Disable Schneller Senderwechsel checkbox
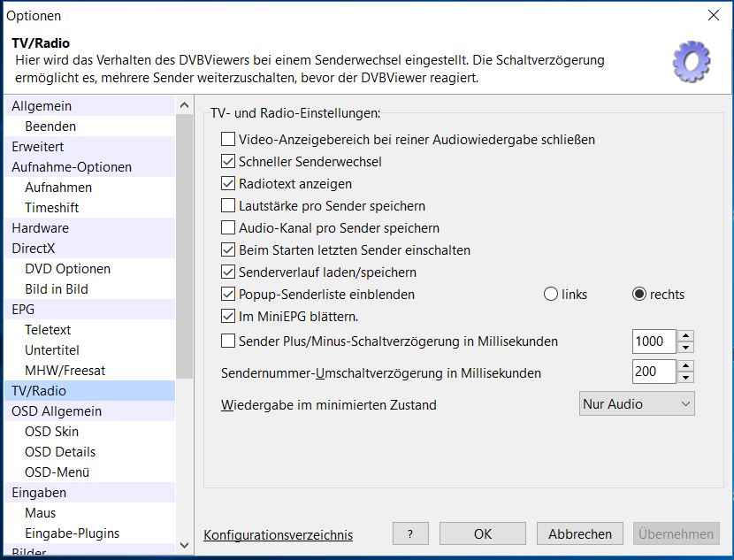734x560 pixels. 228,162
